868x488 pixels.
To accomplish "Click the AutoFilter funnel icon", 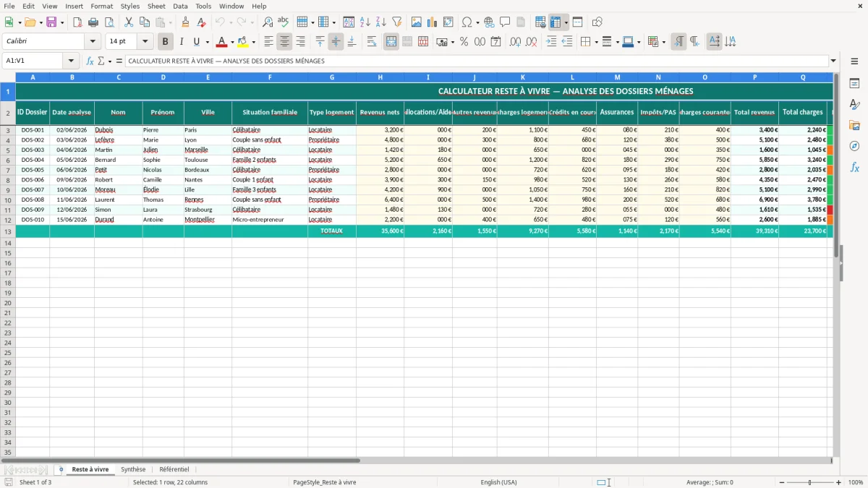I will pyautogui.click(x=396, y=22).
